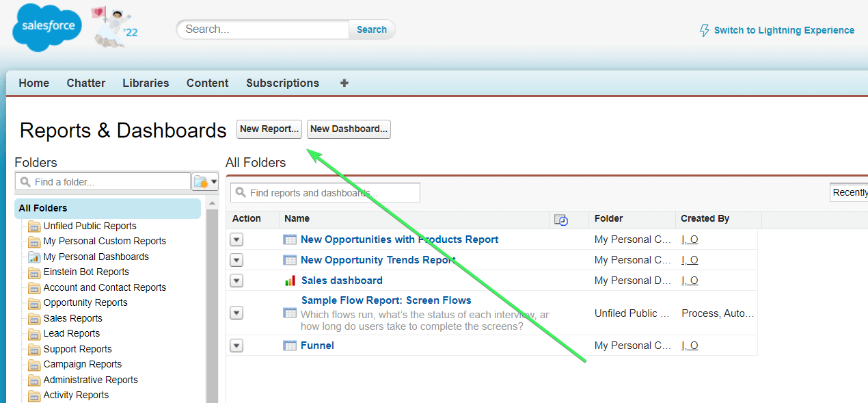Image resolution: width=868 pixels, height=403 pixels.
Task: Click the report icon beside the Funnel report
Action: (x=288, y=345)
